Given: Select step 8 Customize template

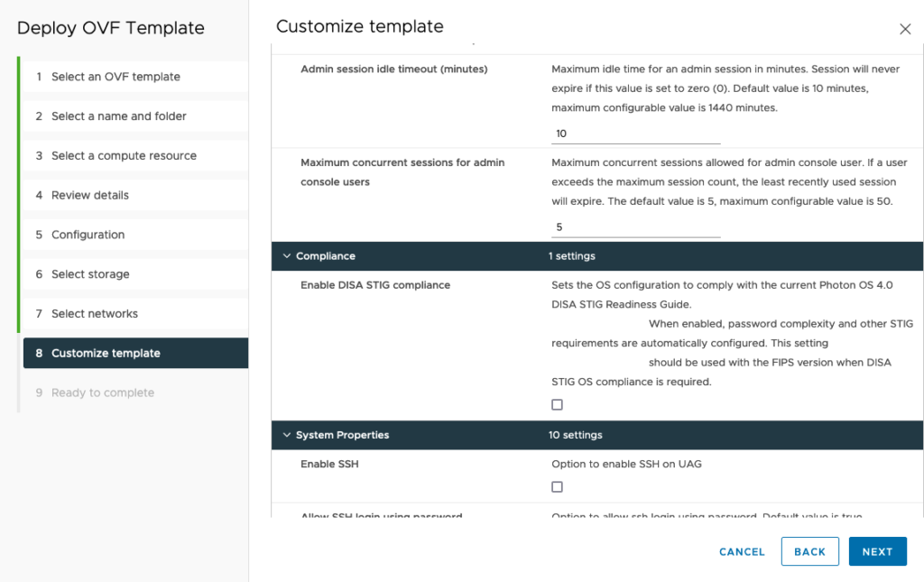Looking at the screenshot, I should pyautogui.click(x=106, y=353).
